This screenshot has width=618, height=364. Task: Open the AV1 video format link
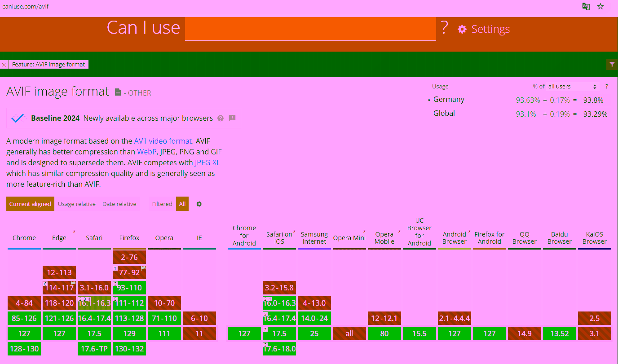[163, 140]
